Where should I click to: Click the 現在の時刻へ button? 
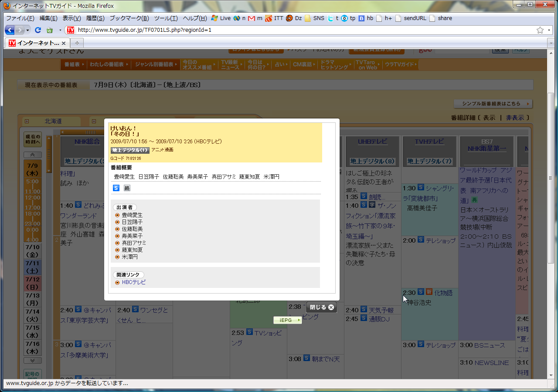click(33, 139)
